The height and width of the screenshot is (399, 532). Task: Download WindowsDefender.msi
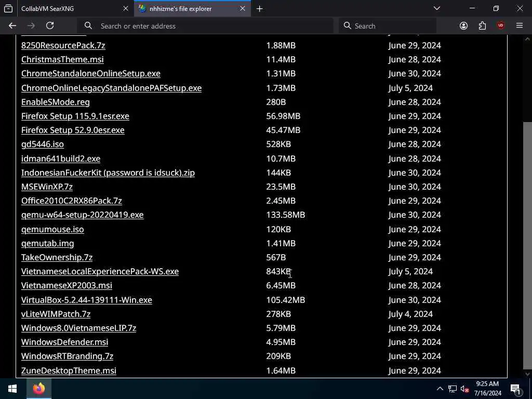pos(64,342)
